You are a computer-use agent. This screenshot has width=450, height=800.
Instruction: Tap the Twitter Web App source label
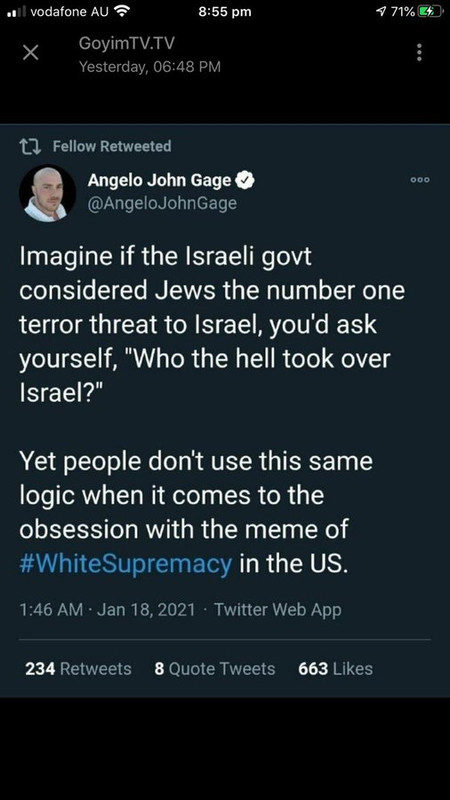(x=278, y=609)
